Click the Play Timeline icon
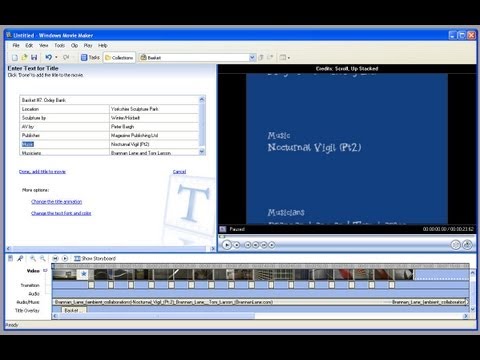 [65, 258]
